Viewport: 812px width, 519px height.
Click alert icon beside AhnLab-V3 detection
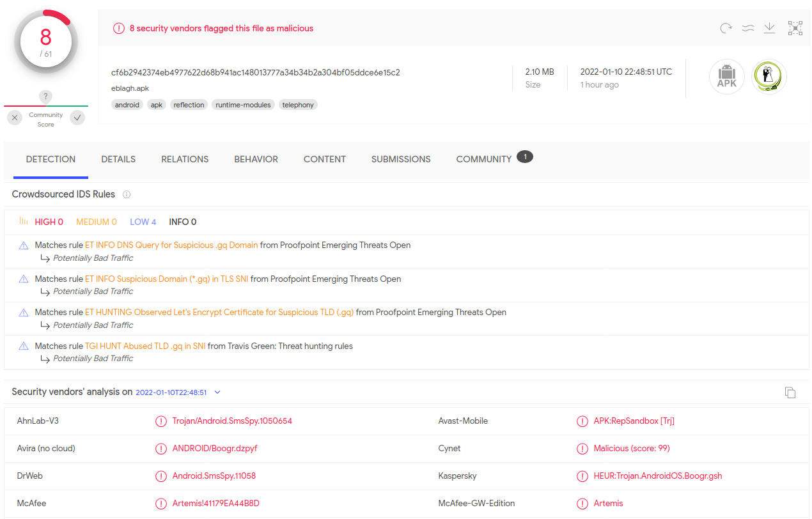point(161,421)
